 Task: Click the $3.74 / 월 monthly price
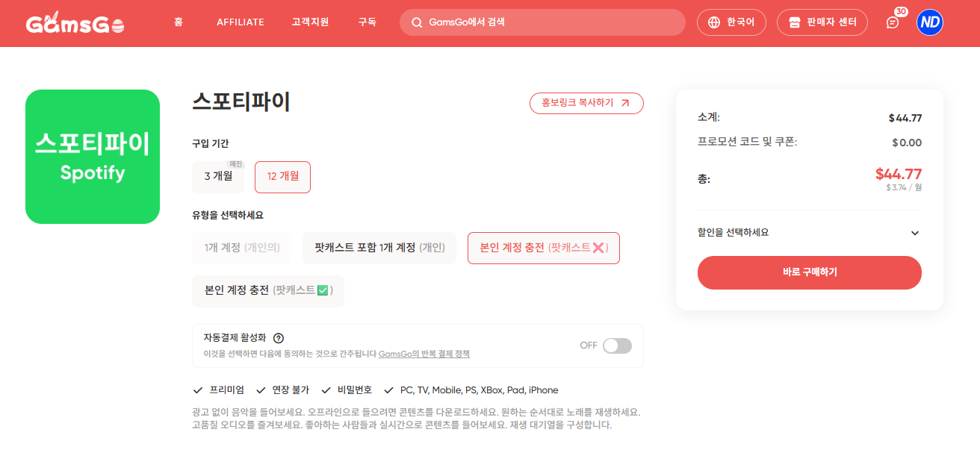(904, 187)
